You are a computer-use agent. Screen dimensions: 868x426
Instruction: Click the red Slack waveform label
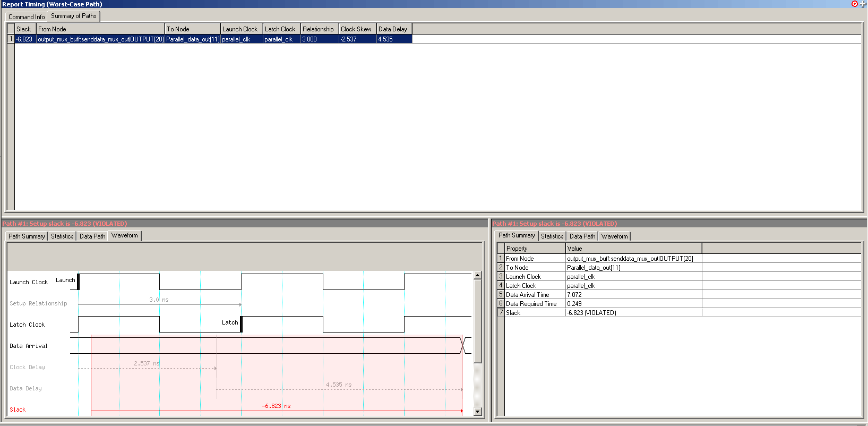18,410
